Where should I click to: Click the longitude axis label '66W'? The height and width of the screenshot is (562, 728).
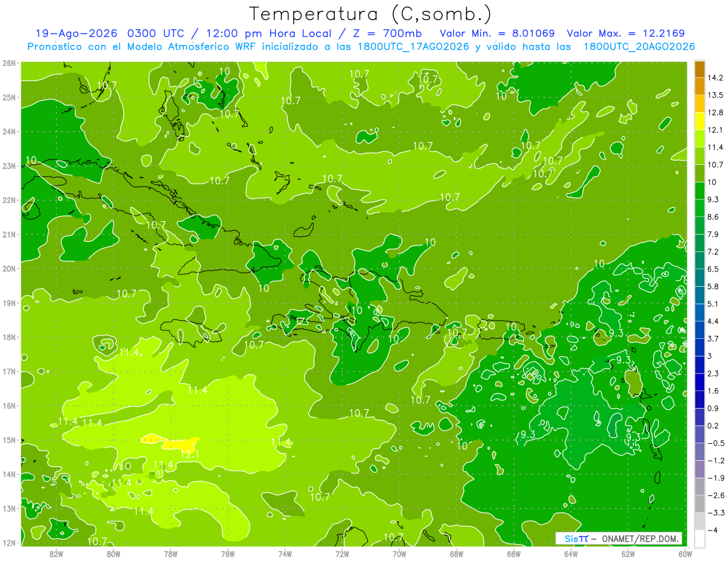[513, 554]
